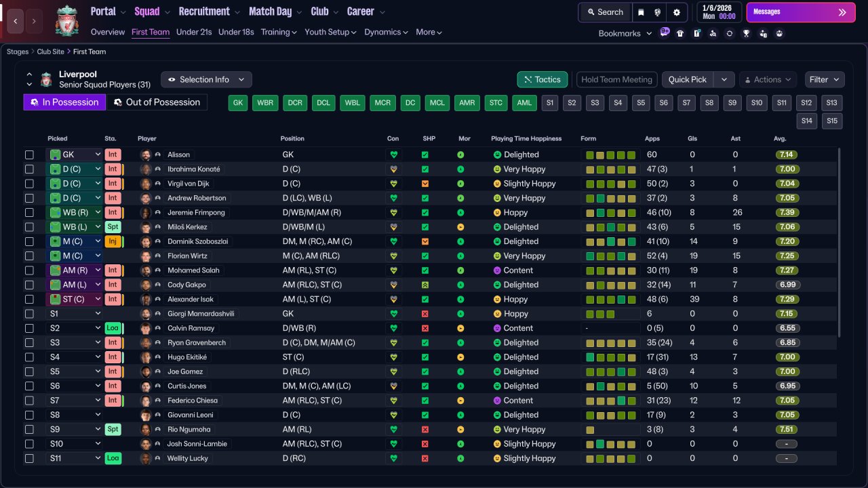This screenshot has width=868, height=488.
Task: Click the Inj status badge for Dominik Szoboszlai
Action: tap(113, 241)
